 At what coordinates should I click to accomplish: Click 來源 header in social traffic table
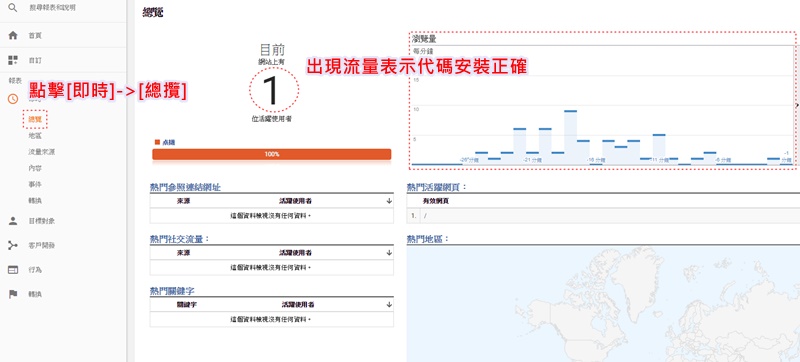click(x=183, y=252)
